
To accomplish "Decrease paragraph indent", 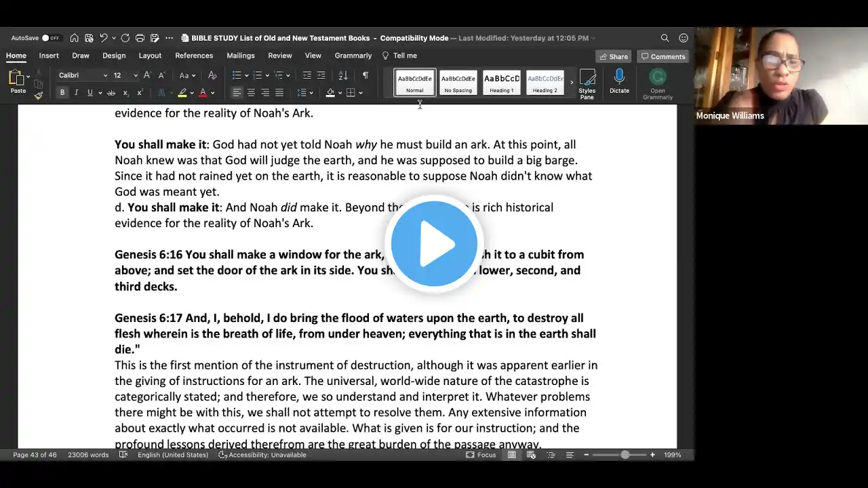I will tap(307, 75).
